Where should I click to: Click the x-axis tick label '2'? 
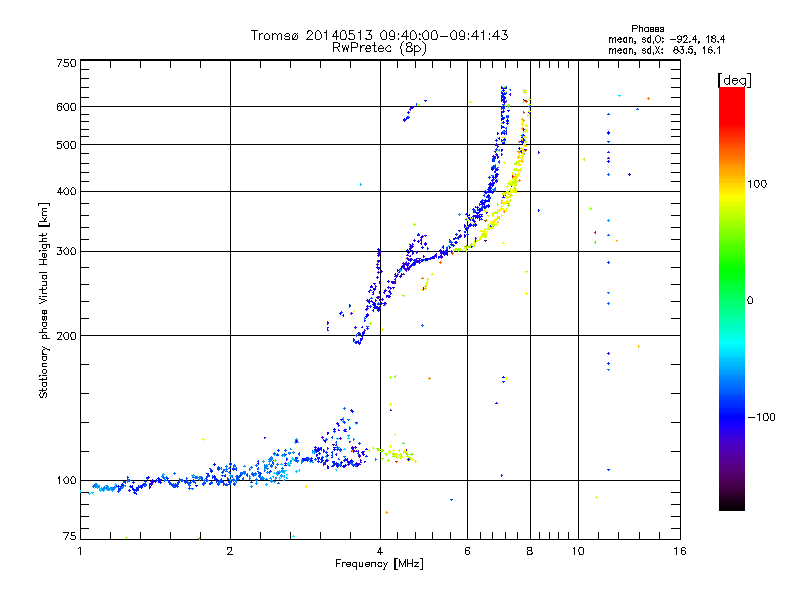[x=230, y=551]
